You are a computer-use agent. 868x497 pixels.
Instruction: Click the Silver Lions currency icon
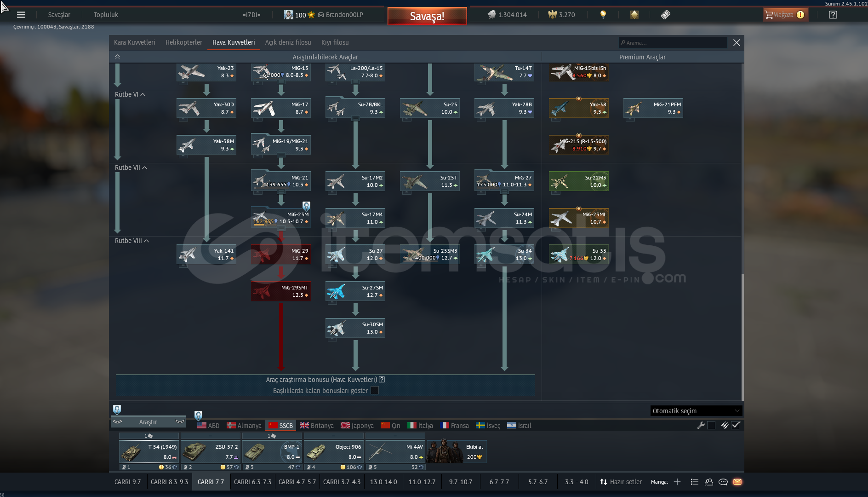coord(492,15)
